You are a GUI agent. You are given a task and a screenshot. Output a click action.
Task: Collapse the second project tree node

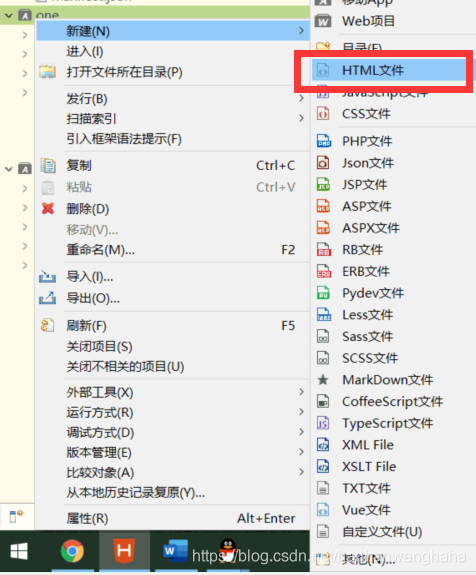point(8,169)
